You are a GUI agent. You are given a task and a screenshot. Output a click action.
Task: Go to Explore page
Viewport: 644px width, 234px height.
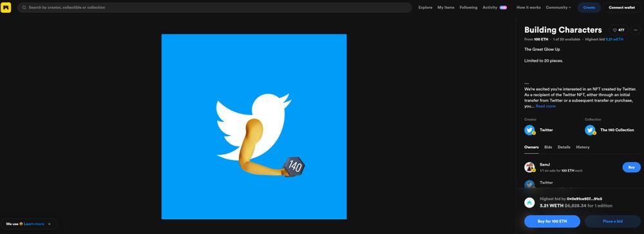click(425, 7)
